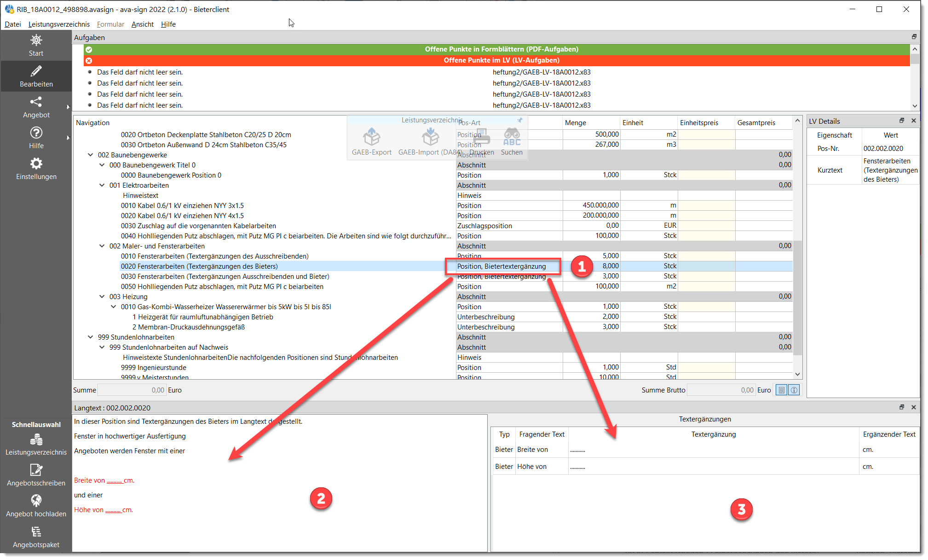
Task: Click the Einheitspreis column header
Action: [706, 122]
